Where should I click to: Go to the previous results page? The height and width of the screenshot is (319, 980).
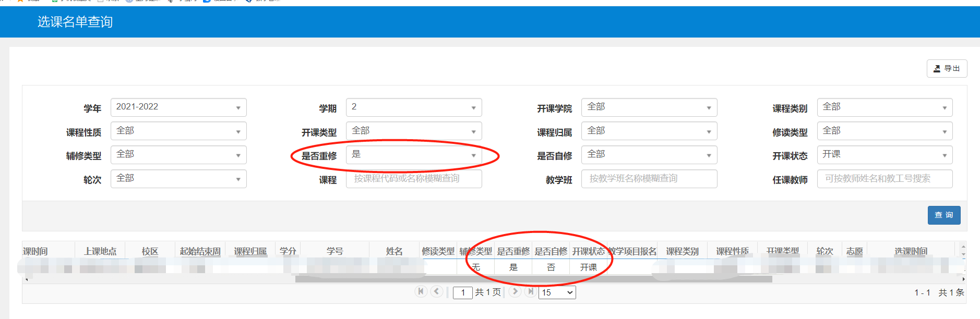click(437, 292)
